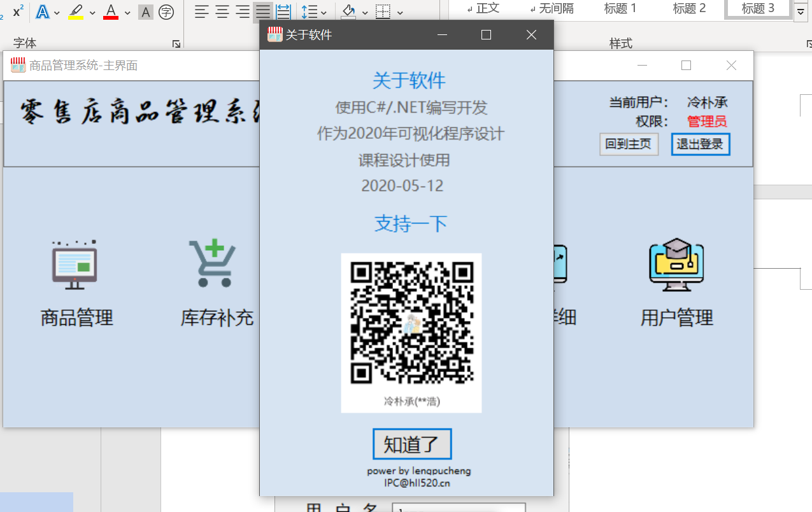Open 商品管理 module icon
This screenshot has height=512, width=812.
click(x=75, y=265)
